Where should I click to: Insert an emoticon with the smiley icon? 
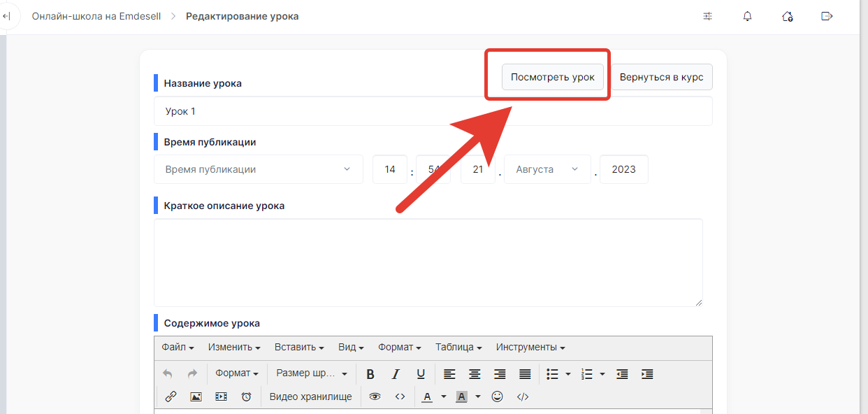coord(497,397)
